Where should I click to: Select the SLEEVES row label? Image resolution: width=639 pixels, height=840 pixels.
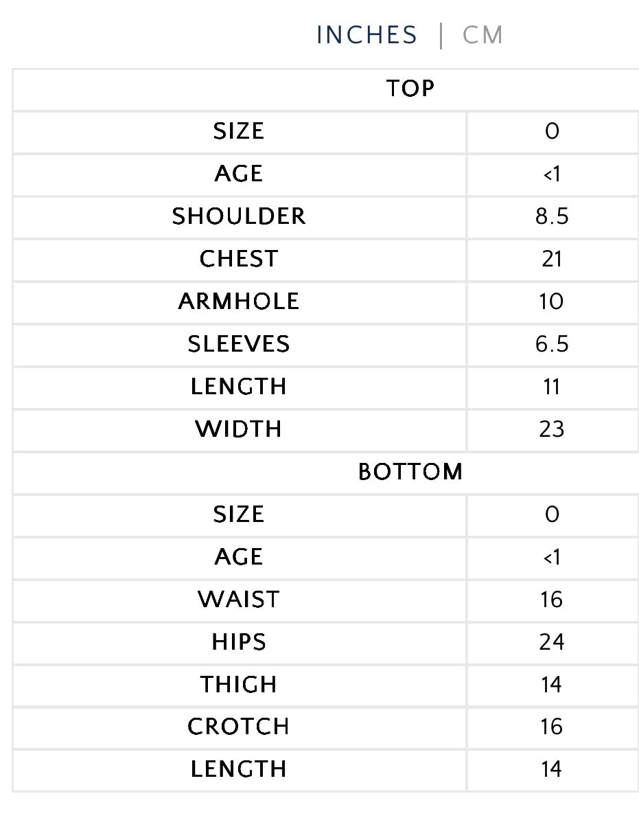pyautogui.click(x=239, y=344)
